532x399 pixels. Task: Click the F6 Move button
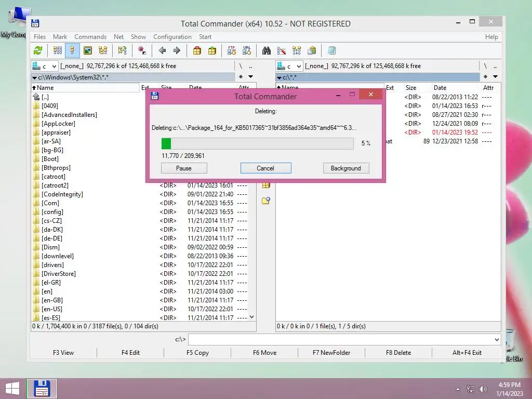[264, 353]
